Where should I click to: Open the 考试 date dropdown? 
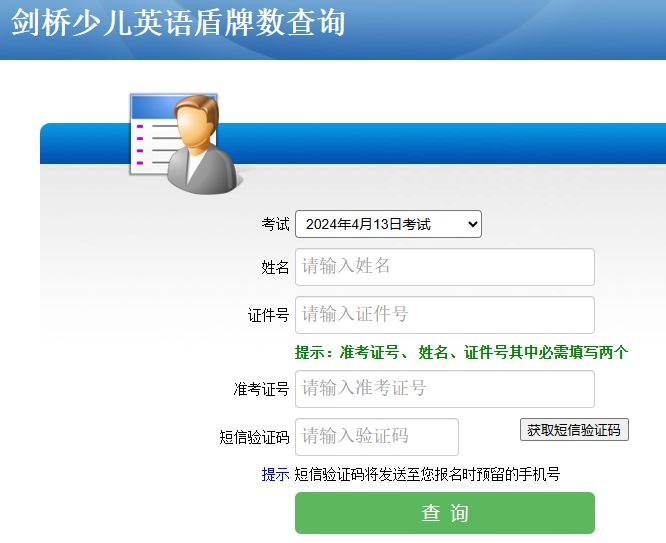388,224
